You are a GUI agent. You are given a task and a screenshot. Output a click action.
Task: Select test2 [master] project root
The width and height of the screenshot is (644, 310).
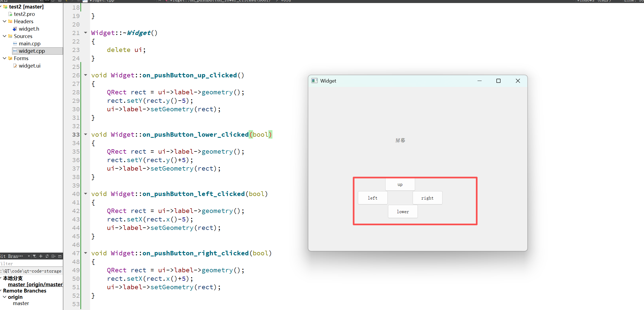pyautogui.click(x=26, y=7)
